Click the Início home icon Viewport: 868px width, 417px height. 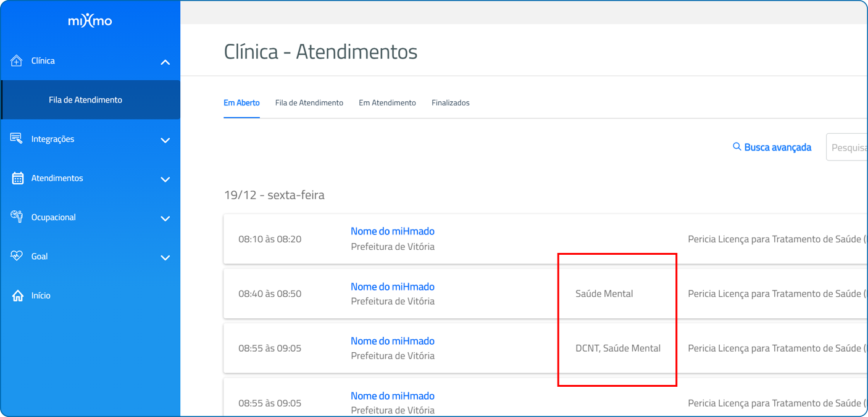click(x=17, y=295)
